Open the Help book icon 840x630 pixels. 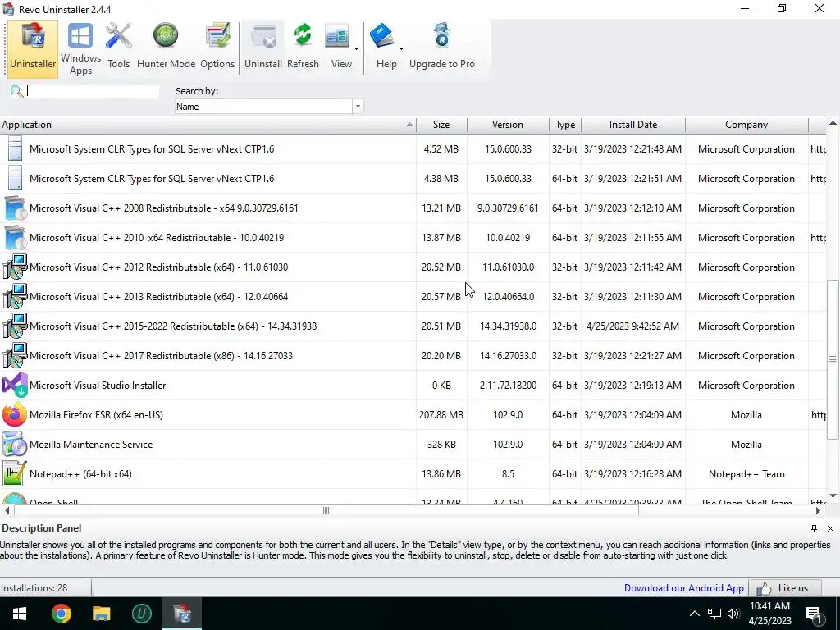pos(382,36)
